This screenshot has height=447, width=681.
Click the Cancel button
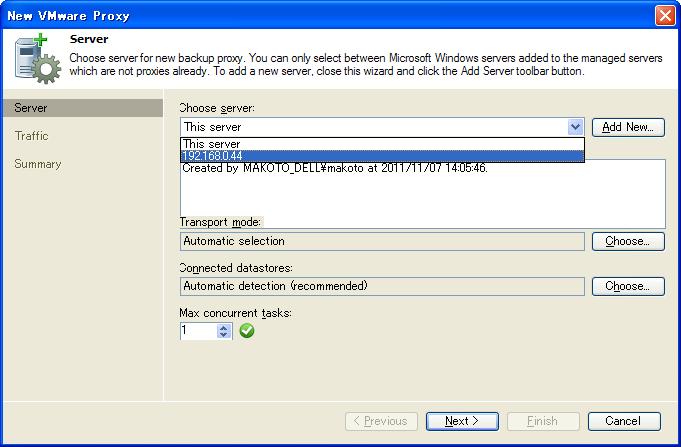[624, 421]
